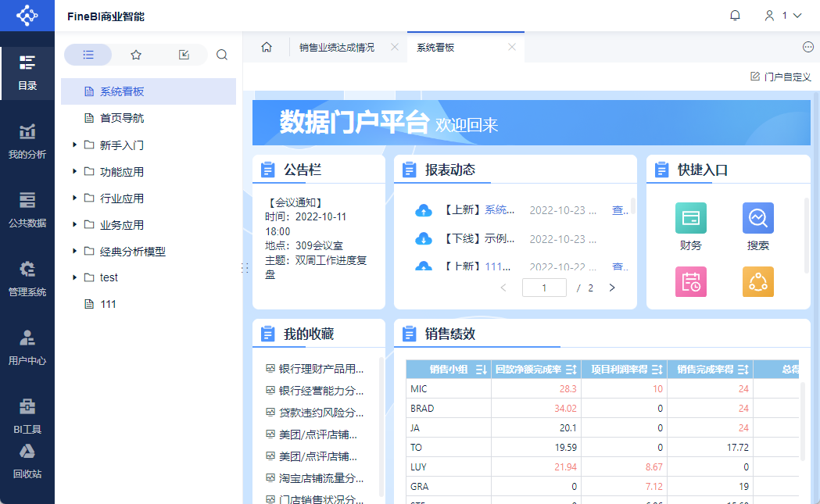Switch to 销售业绩达成情况 tab
The height and width of the screenshot is (504, 820).
[337, 48]
